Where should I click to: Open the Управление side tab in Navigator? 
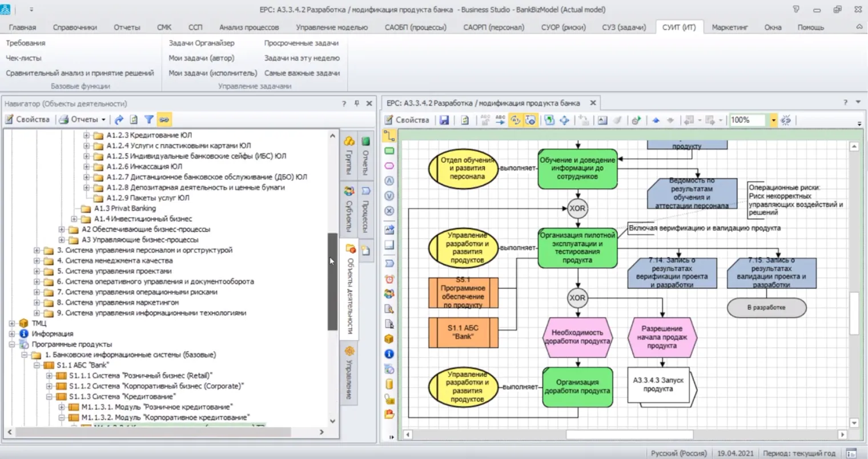point(349,373)
